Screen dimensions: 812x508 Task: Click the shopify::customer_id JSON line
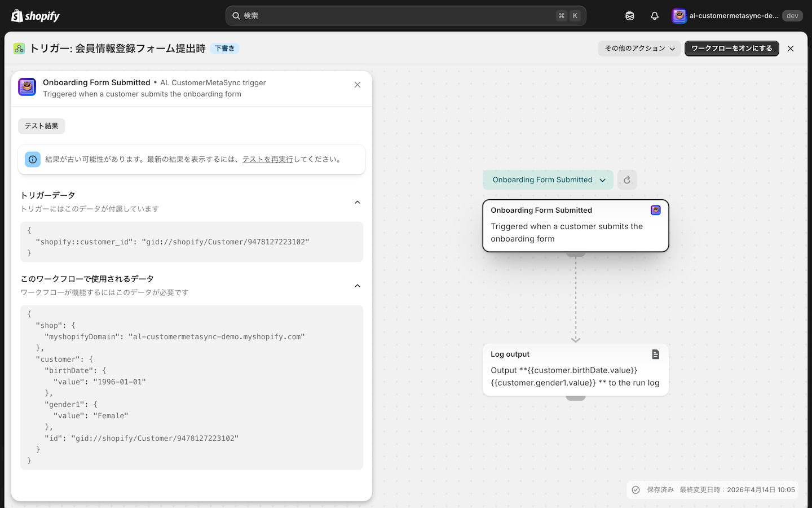click(173, 242)
